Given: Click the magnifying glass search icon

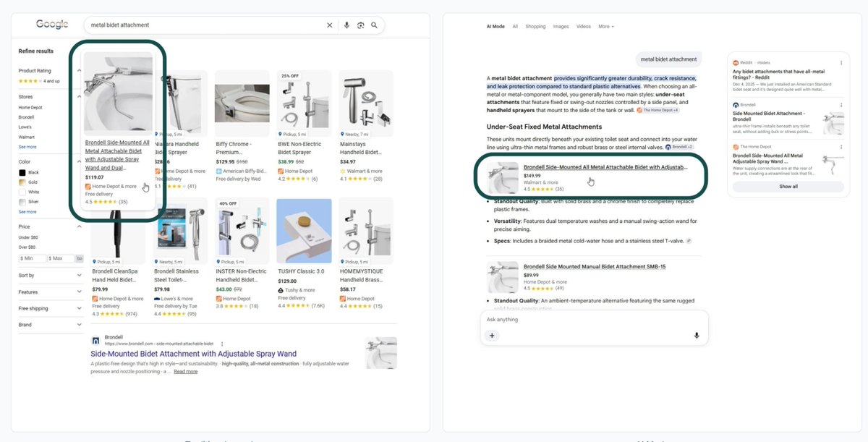Looking at the screenshot, I should coord(374,25).
